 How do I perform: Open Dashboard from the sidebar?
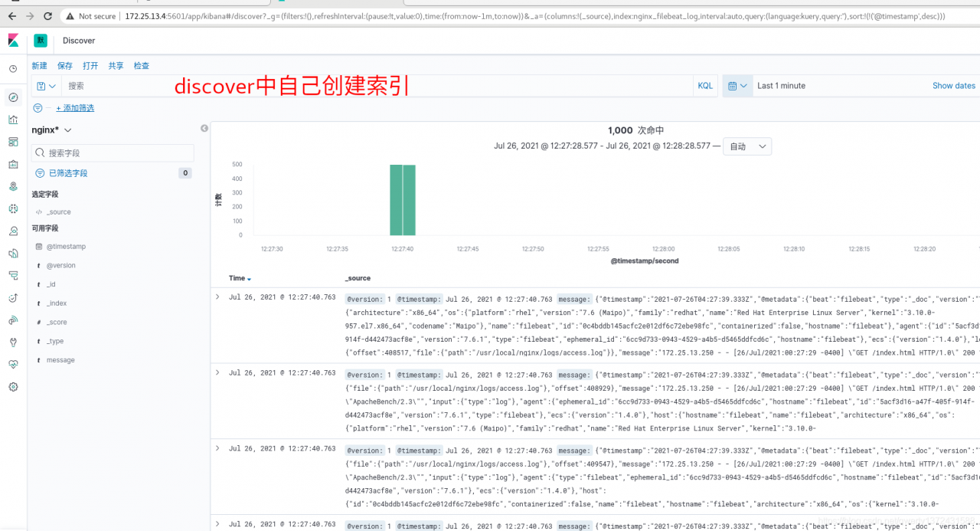13,142
